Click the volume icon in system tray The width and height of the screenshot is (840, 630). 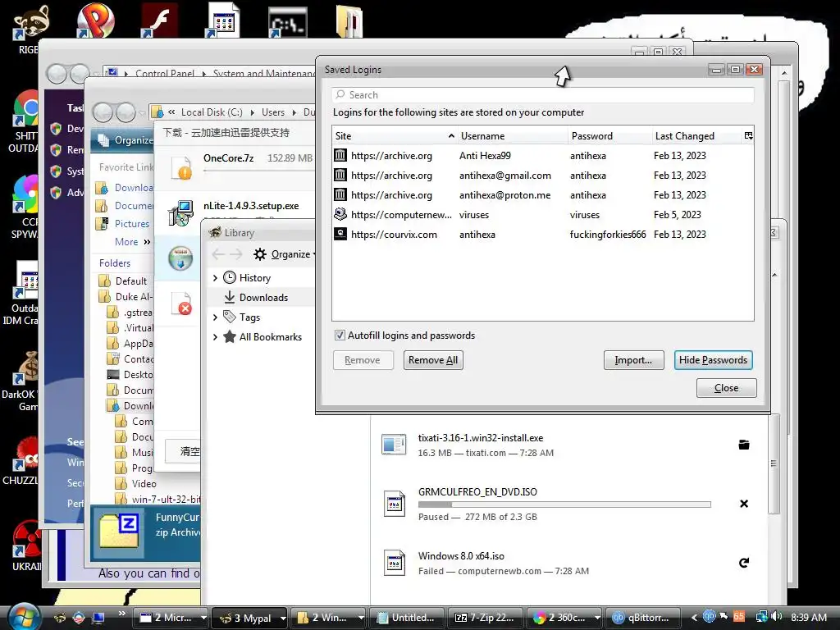click(778, 617)
